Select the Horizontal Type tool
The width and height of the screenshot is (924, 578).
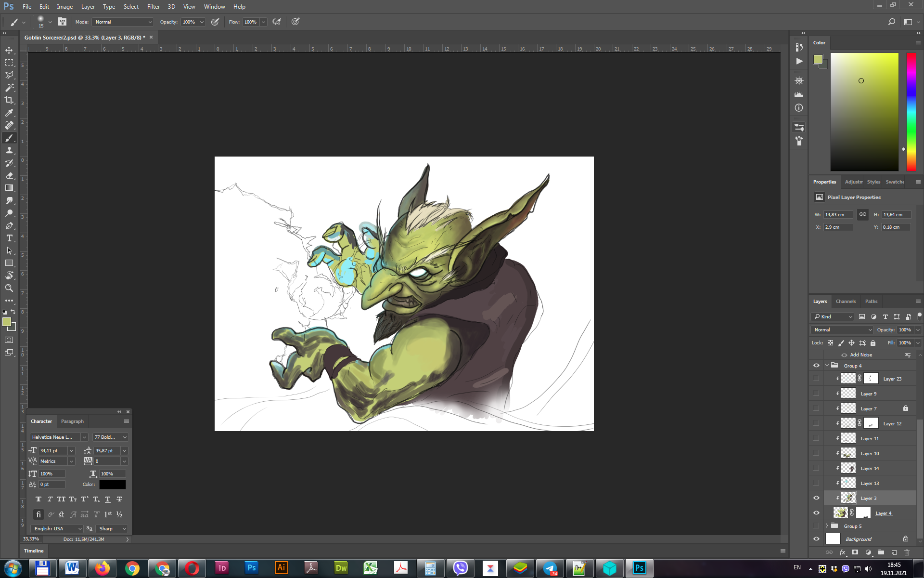pos(9,238)
